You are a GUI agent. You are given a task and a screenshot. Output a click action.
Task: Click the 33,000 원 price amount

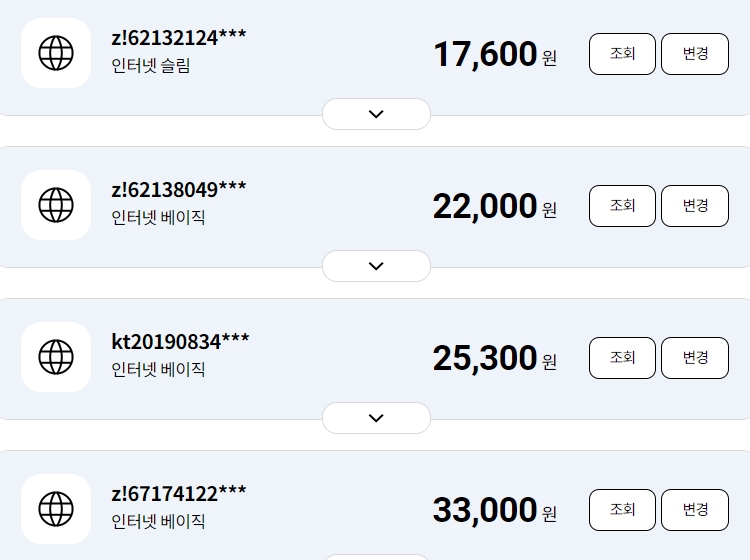point(494,510)
